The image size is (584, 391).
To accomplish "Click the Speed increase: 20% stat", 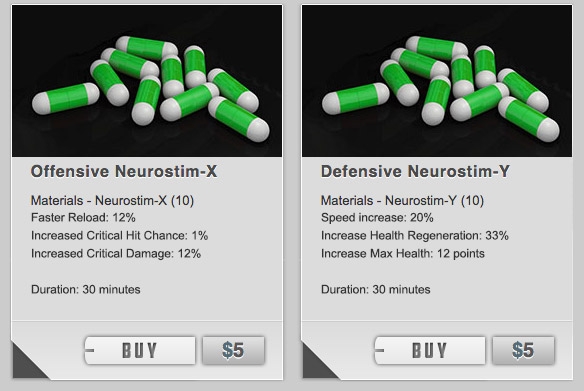I will pyautogui.click(x=377, y=217).
